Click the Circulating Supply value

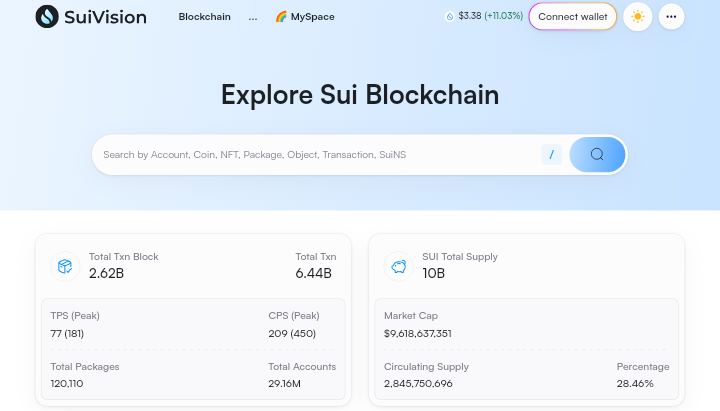(418, 384)
